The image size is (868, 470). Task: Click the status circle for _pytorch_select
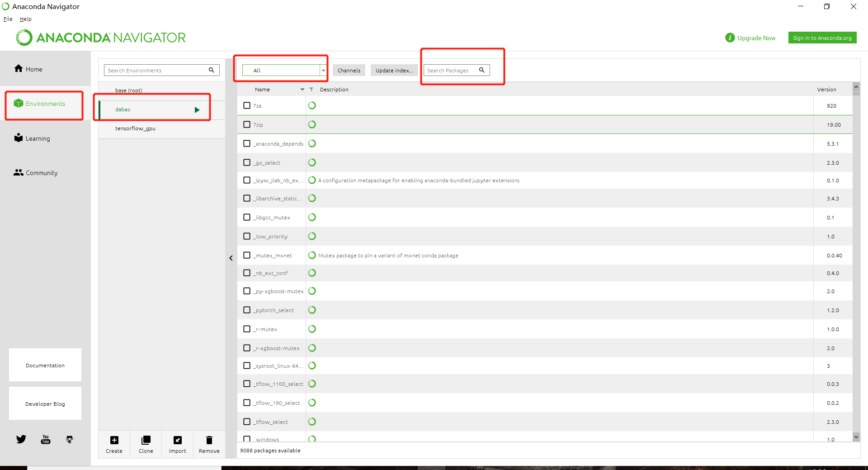point(312,310)
